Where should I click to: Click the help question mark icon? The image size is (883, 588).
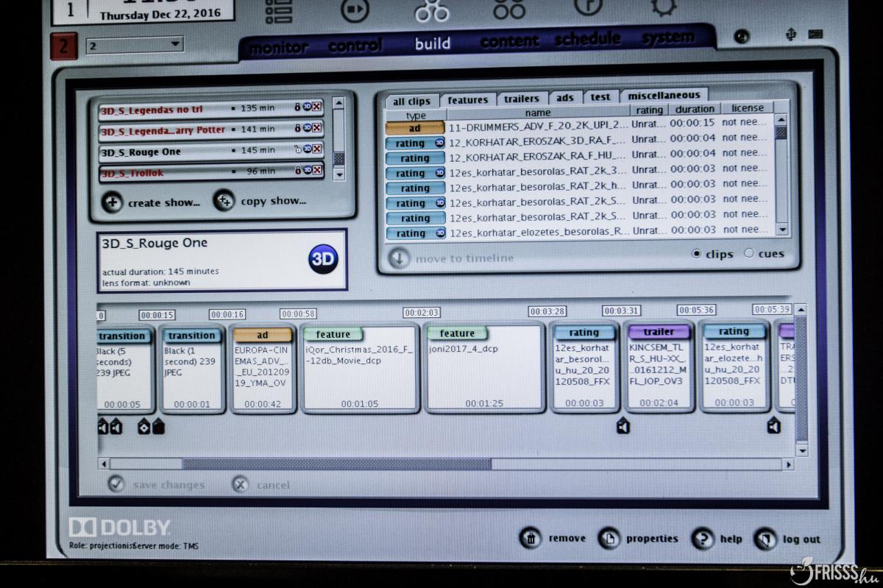[703, 539]
